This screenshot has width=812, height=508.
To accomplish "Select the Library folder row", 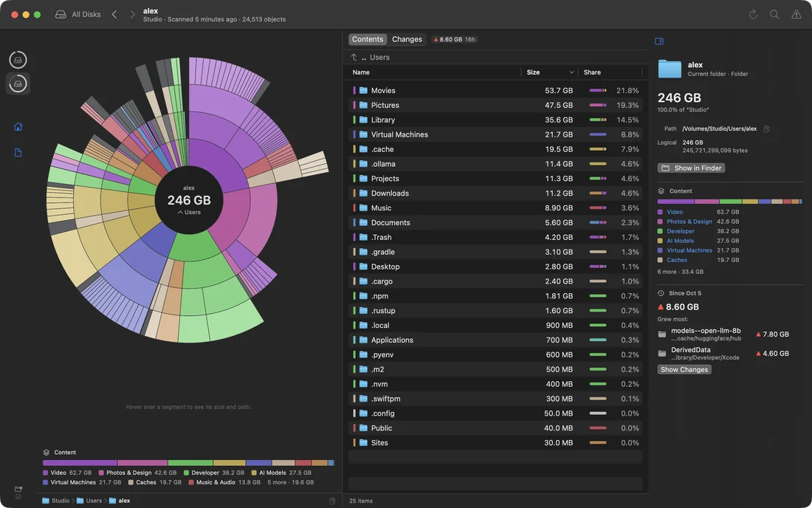I will 495,120.
